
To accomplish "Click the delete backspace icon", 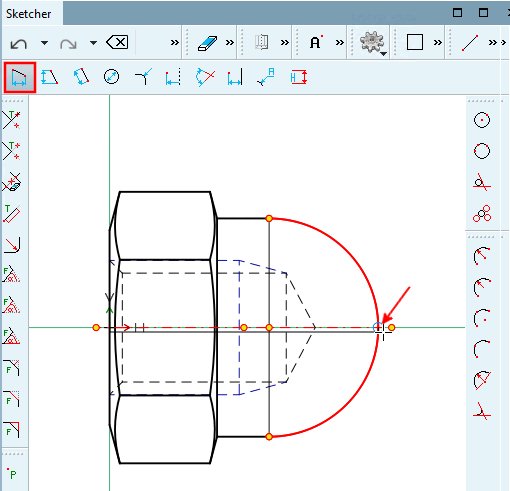I will [117, 42].
